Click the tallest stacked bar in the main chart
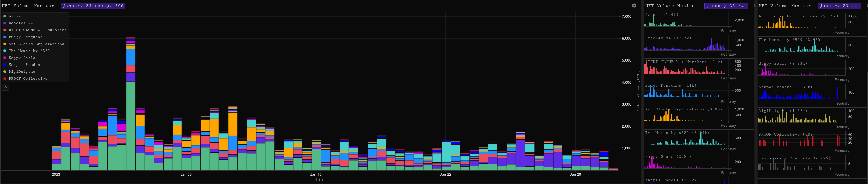The width and height of the screenshot is (868, 184). tap(131, 104)
